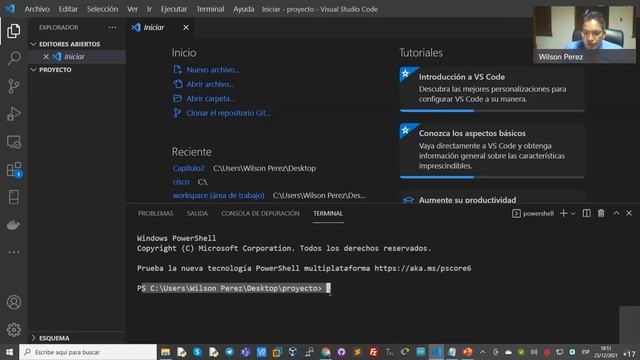Viewport: 640px width, 360px height.
Task: Open the Terminal menu
Action: 210,9
